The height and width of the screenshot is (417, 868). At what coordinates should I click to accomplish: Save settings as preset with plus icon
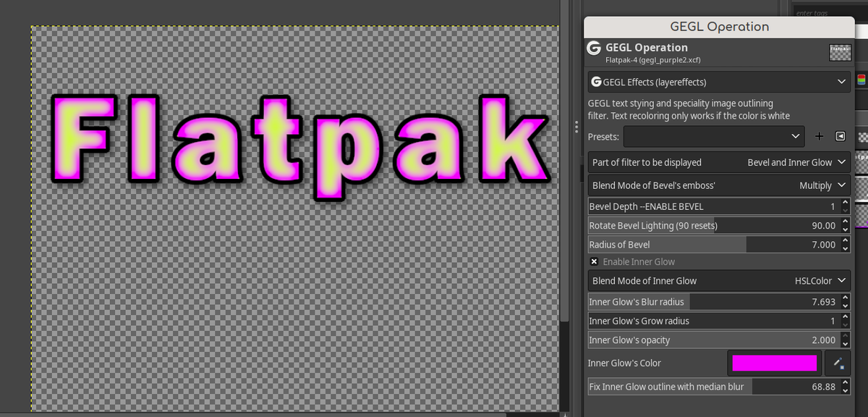pos(820,136)
